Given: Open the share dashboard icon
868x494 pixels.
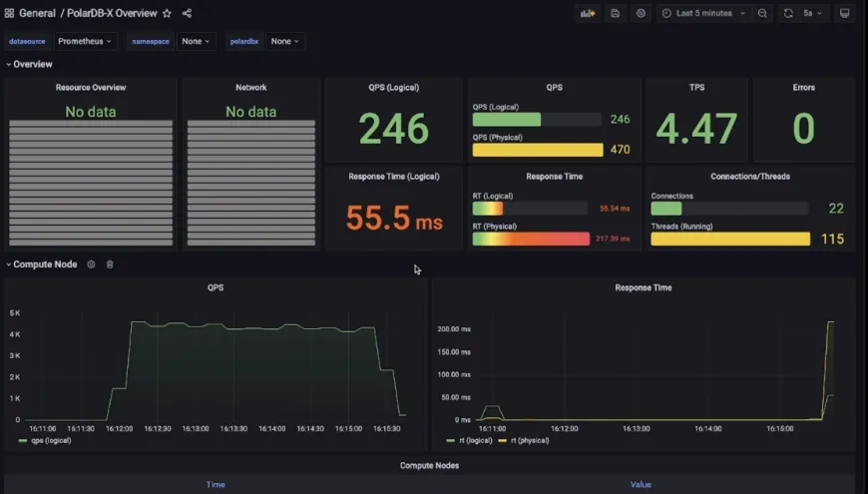Looking at the screenshot, I should 188,13.
